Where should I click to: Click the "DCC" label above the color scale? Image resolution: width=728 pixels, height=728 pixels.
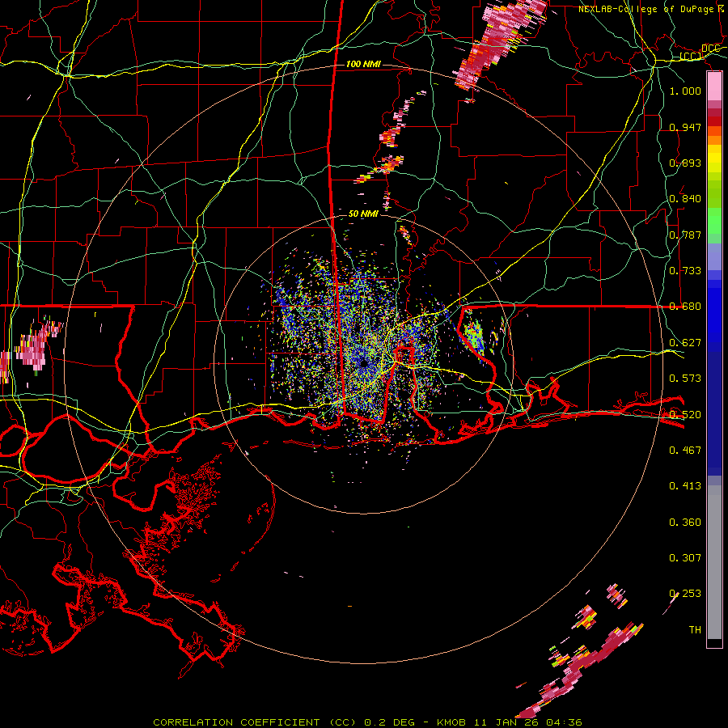point(710,49)
